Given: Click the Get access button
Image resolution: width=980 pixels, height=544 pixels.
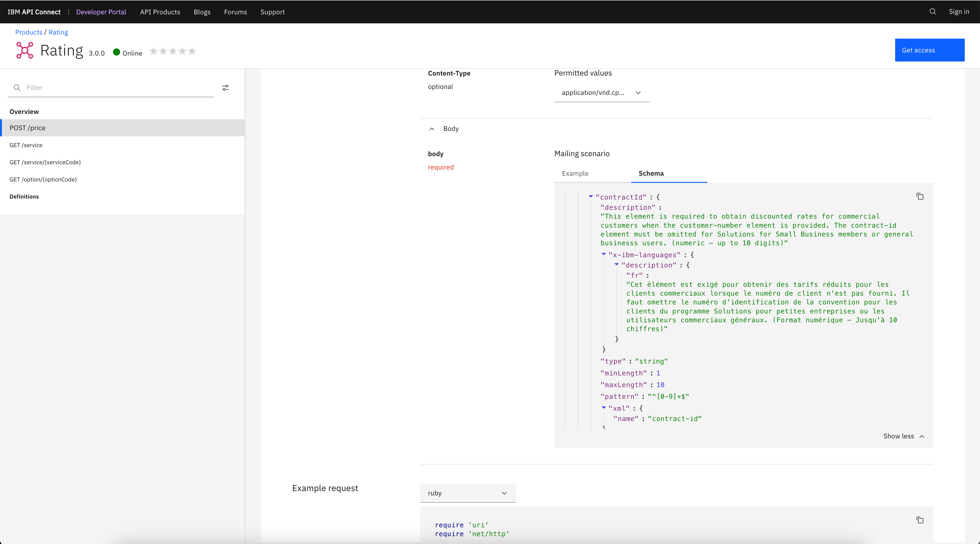Looking at the screenshot, I should 929,50.
